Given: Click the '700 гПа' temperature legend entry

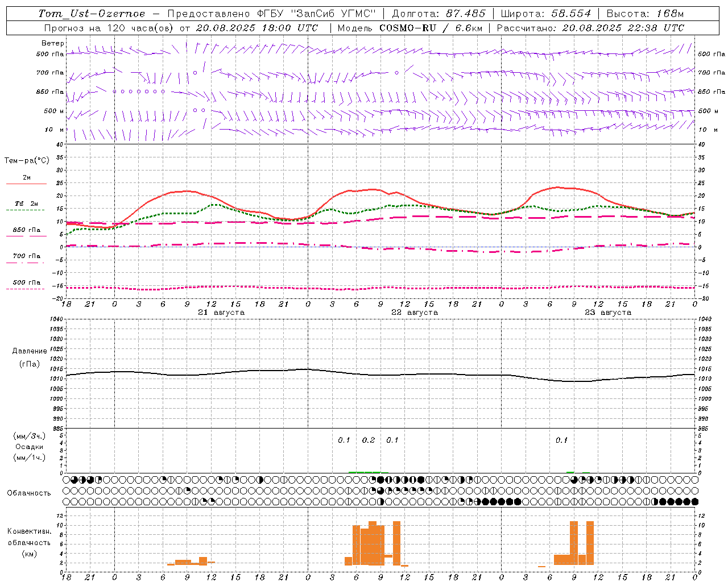Looking at the screenshot, I should pyautogui.click(x=27, y=256).
